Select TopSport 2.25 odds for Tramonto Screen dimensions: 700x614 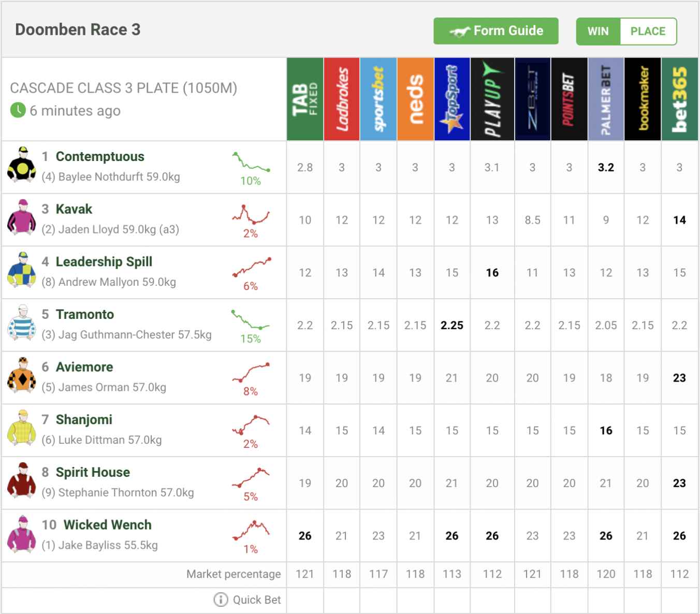coord(452,325)
